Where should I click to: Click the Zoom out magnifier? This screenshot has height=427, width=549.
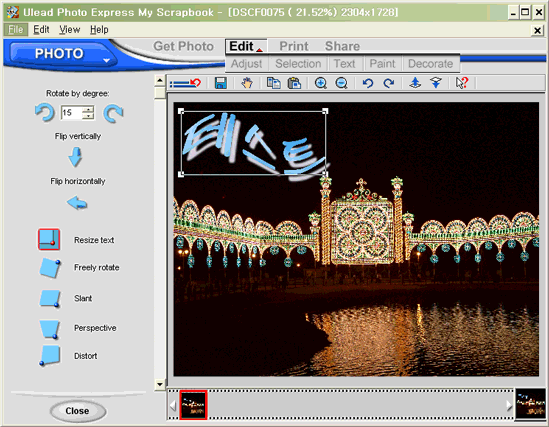pos(341,83)
